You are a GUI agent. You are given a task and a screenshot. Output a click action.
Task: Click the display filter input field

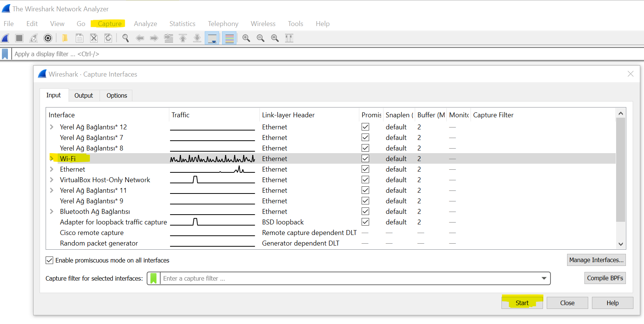click(x=327, y=54)
